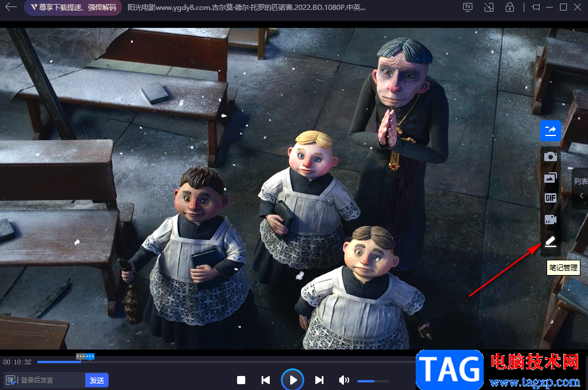Stop video playback

click(x=241, y=380)
